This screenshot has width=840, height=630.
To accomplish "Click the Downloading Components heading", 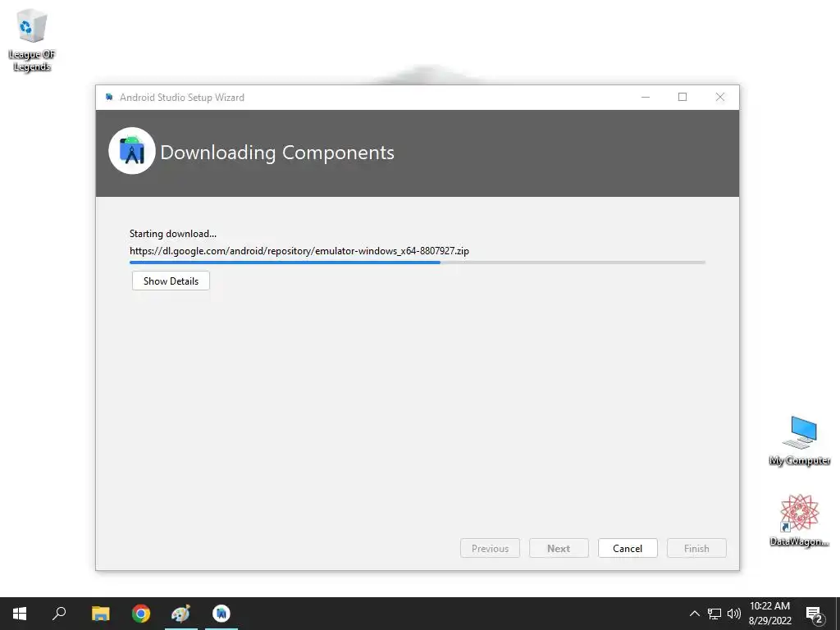I will [277, 153].
